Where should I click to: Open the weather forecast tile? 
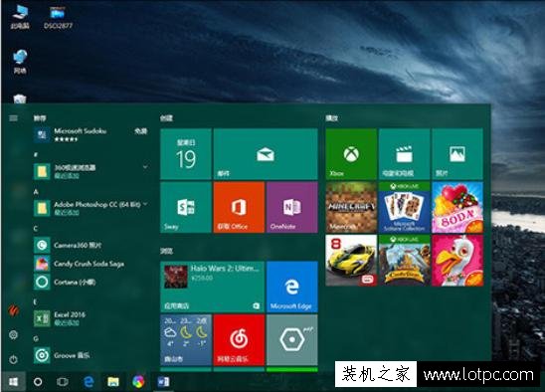click(186, 340)
